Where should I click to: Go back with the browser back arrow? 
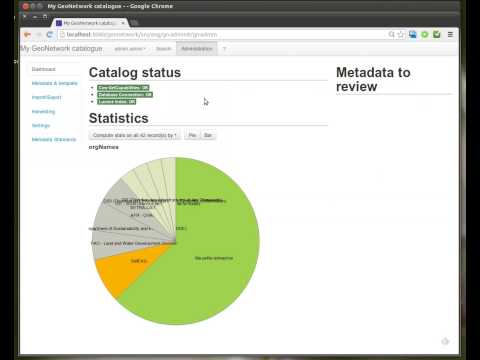pyautogui.click(x=28, y=35)
